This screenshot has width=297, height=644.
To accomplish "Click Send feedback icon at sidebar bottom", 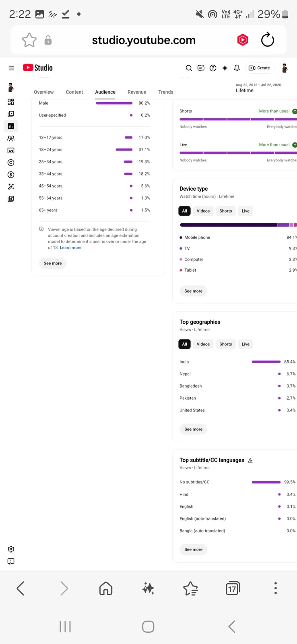I will (11, 561).
